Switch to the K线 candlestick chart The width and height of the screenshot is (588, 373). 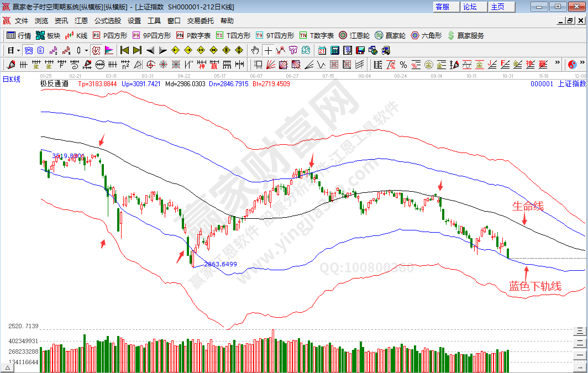coord(76,35)
